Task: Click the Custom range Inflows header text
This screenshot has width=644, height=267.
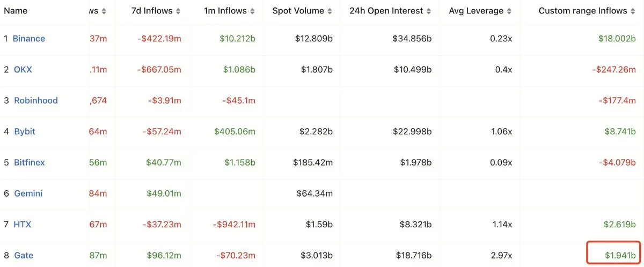Action: tap(583, 11)
